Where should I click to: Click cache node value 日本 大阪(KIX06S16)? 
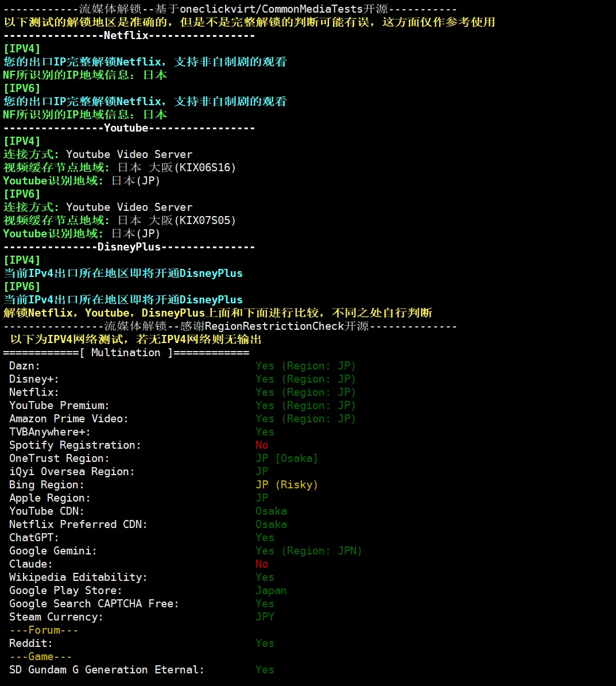click(x=177, y=168)
